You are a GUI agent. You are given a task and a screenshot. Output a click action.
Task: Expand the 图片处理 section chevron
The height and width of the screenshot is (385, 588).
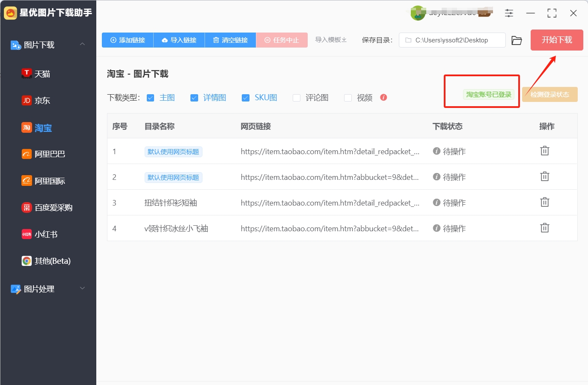click(x=83, y=288)
